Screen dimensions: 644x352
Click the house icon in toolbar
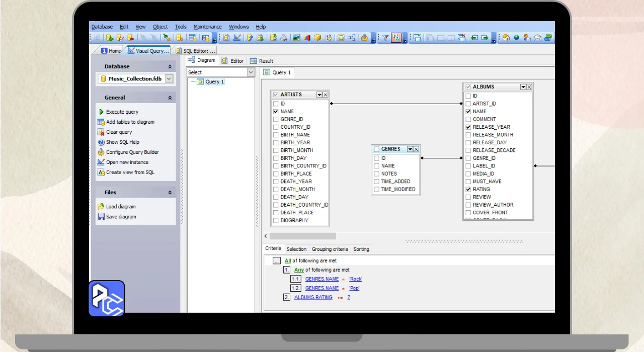coord(506,38)
